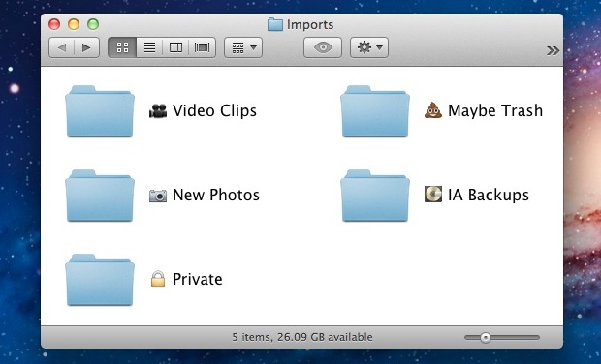Click the Imports folder proxy icon in title
This screenshot has height=364, width=601.
275,25
